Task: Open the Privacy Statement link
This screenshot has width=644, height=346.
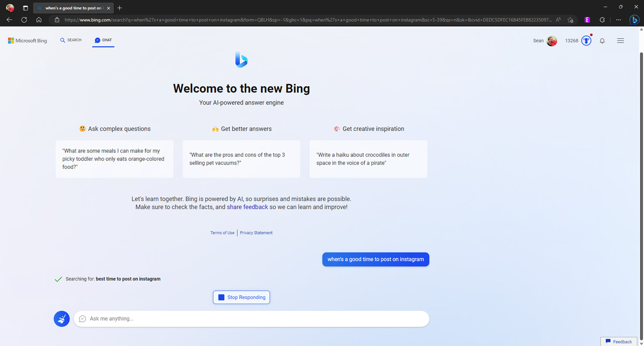Action: pos(256,233)
